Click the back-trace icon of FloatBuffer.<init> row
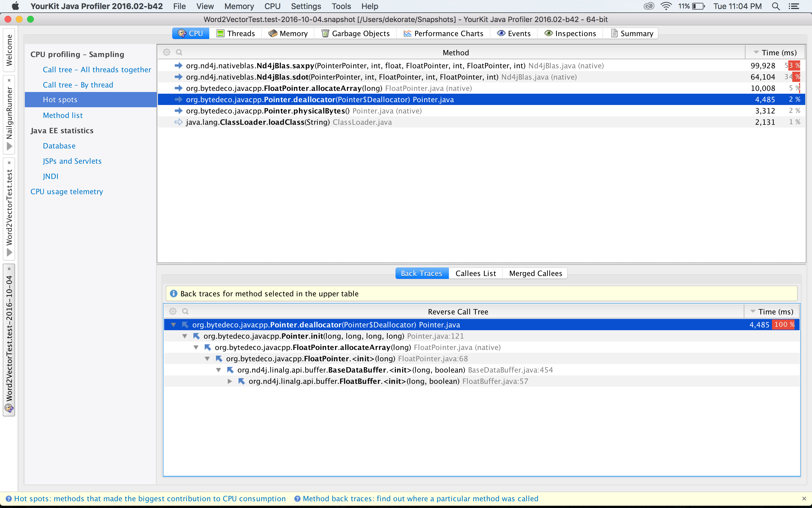812x508 pixels. 242,381
